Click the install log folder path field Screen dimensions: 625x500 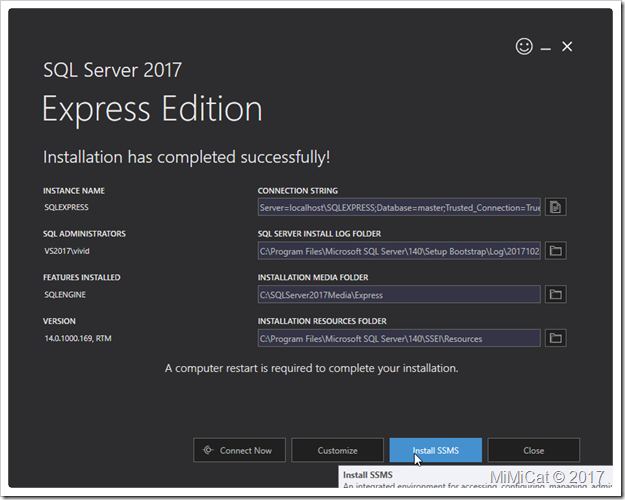(399, 251)
